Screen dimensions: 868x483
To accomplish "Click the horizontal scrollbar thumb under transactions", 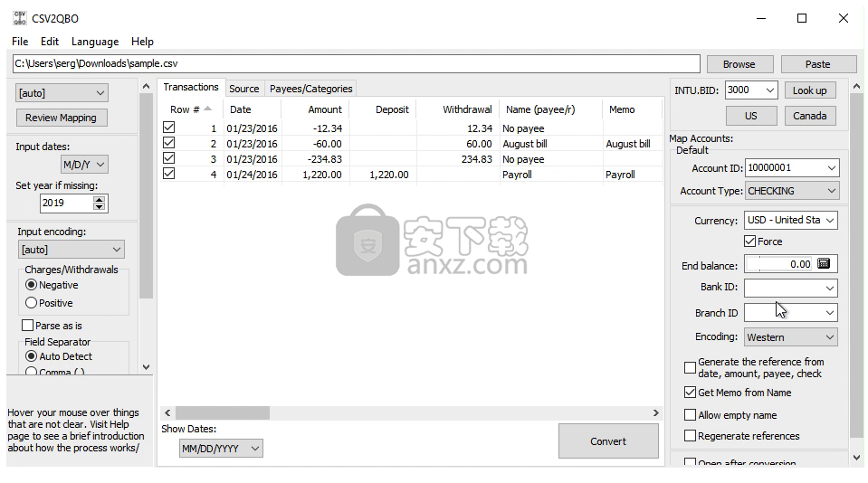I will coord(223,412).
